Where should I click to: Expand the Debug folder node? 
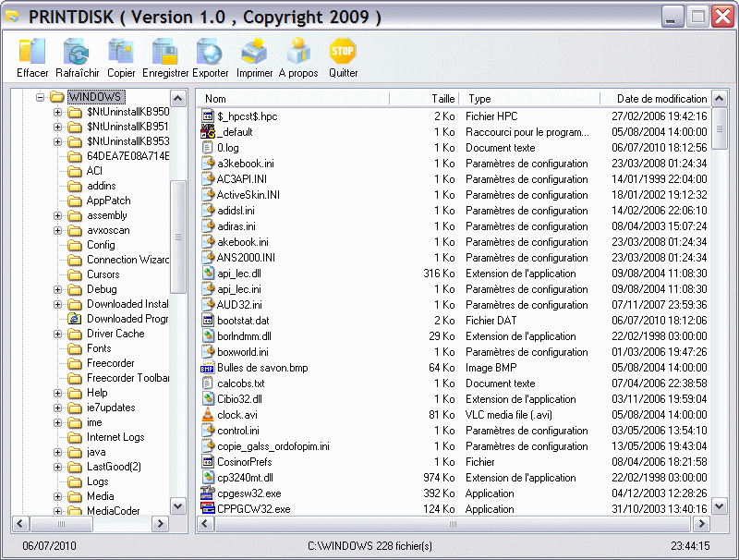pyautogui.click(x=57, y=289)
